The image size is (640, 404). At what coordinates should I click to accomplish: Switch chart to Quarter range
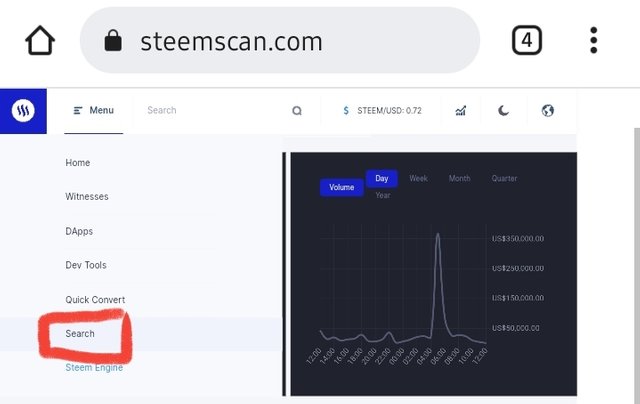pyautogui.click(x=504, y=178)
